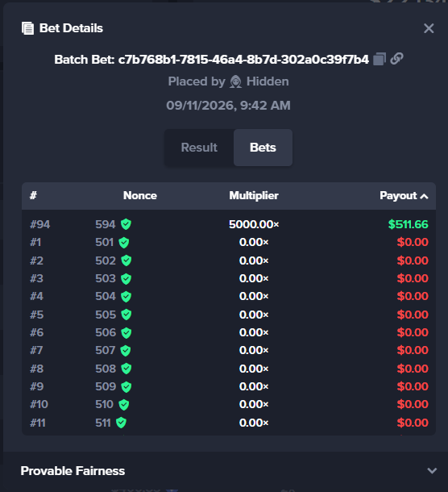Click verified shield next to nonce 506
Viewport: 448px width, 492px height.
tap(127, 333)
